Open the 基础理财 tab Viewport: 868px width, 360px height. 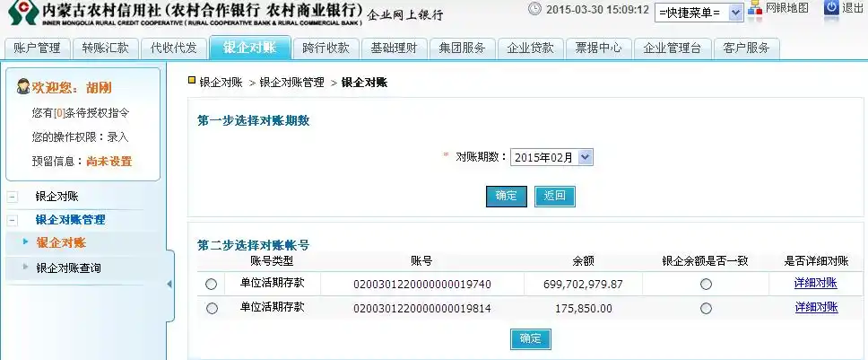(x=395, y=48)
